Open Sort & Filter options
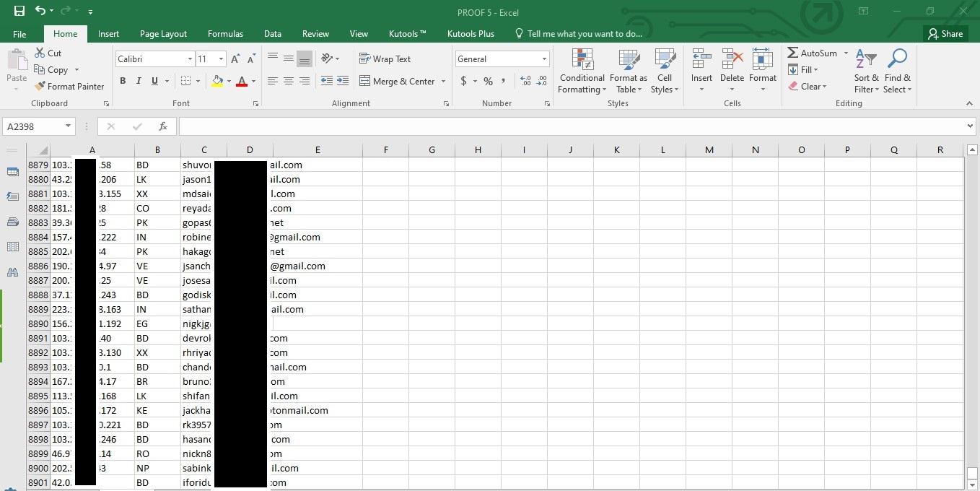The width and height of the screenshot is (980, 491). tap(866, 71)
